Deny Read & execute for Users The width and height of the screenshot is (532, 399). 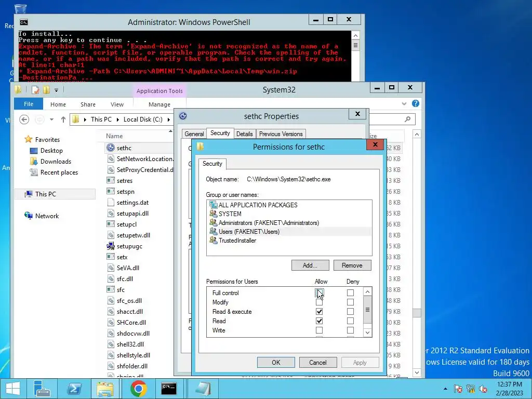[x=350, y=312]
